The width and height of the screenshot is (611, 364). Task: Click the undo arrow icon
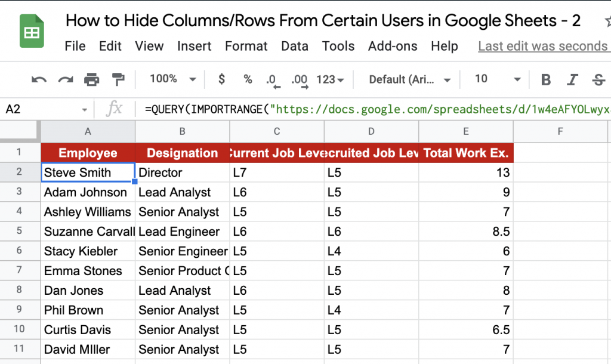[x=39, y=79]
